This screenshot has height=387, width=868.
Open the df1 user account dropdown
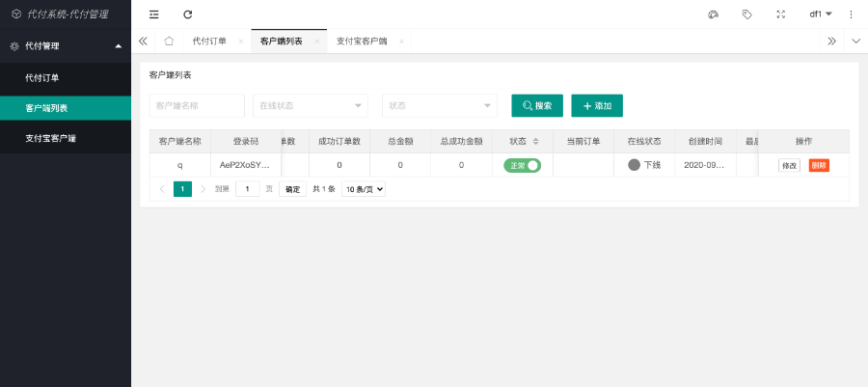[x=820, y=14]
